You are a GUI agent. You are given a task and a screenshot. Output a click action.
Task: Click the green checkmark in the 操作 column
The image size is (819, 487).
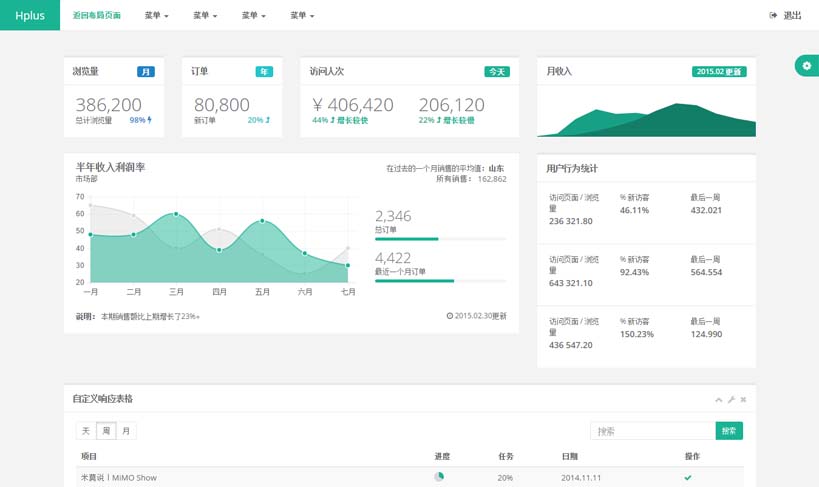point(687,478)
